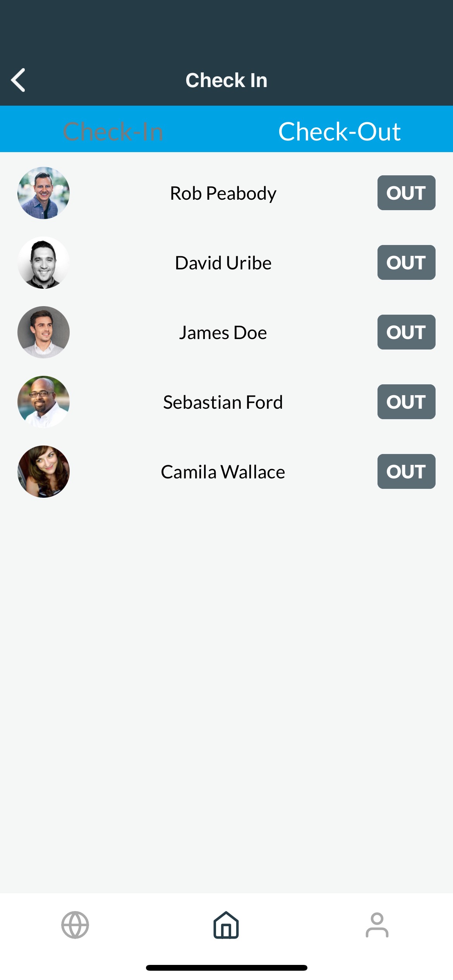This screenshot has width=453, height=980.
Task: Tap OUT beside Camila Wallace
Action: [x=406, y=471]
